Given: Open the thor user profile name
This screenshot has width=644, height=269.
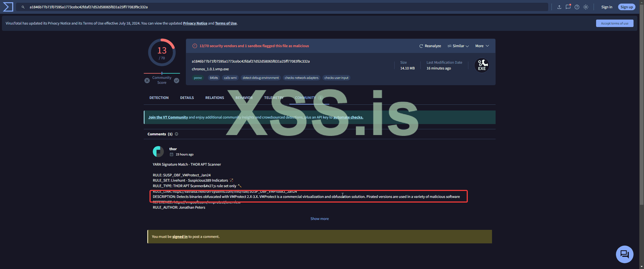Looking at the screenshot, I should 173,149.
